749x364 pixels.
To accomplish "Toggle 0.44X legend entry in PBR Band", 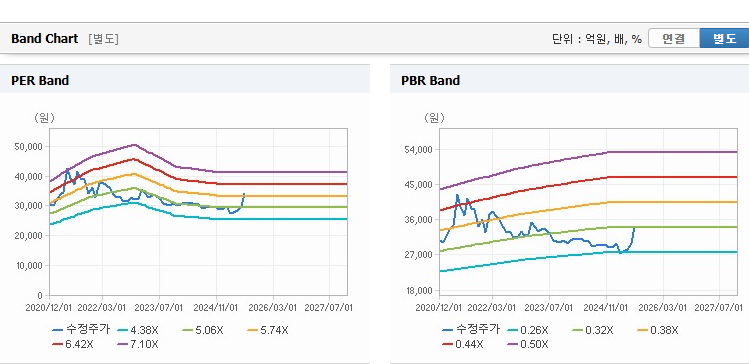I will pos(463,344).
